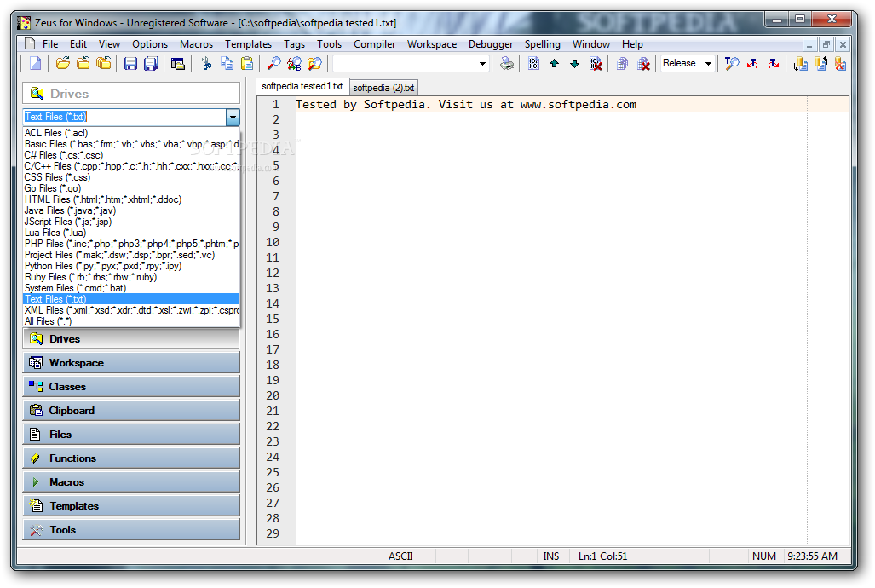Open the Compiler menu
The width and height of the screenshot is (875, 588).
pos(374,44)
